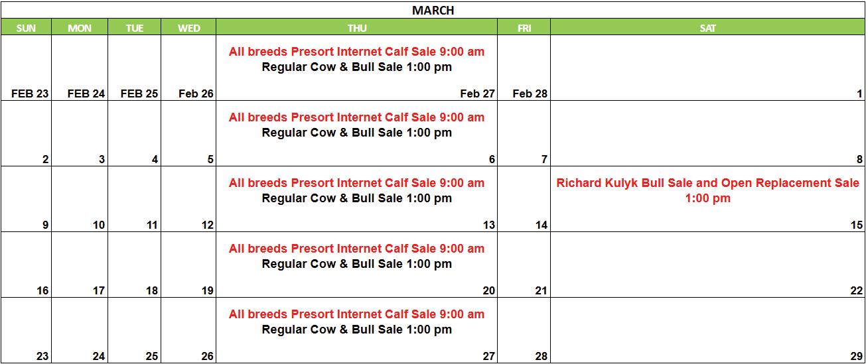Select the March 1 Saturday cell
868x364 pixels.
(x=707, y=68)
